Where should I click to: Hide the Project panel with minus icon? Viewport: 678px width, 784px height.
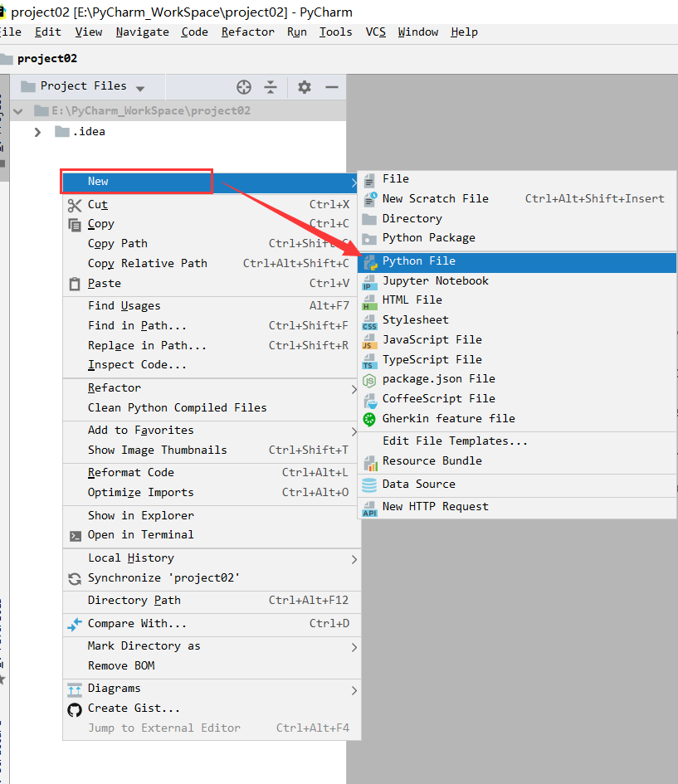coord(331,87)
